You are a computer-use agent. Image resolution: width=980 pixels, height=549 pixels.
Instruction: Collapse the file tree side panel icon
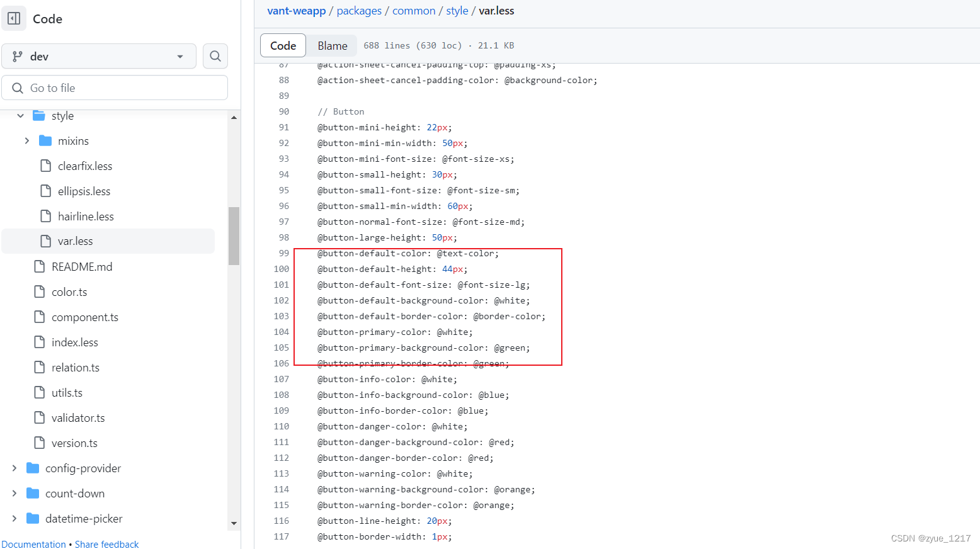pyautogui.click(x=14, y=19)
